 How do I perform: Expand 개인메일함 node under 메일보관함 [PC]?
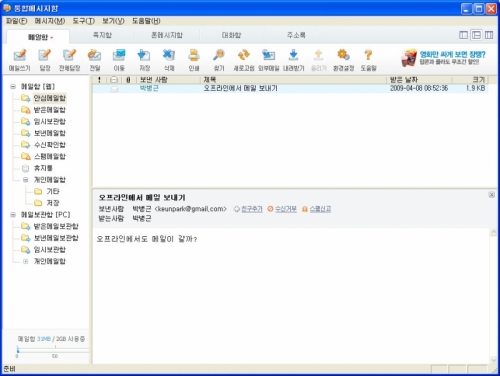25,261
